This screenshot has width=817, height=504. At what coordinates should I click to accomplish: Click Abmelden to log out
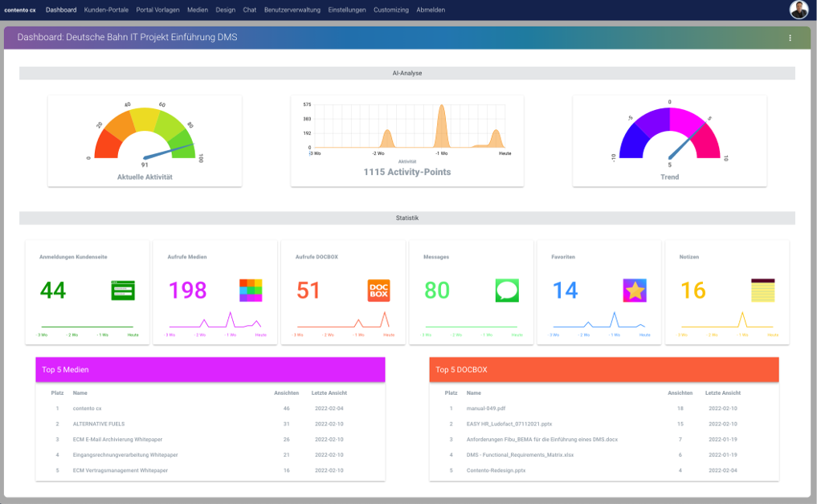point(431,10)
